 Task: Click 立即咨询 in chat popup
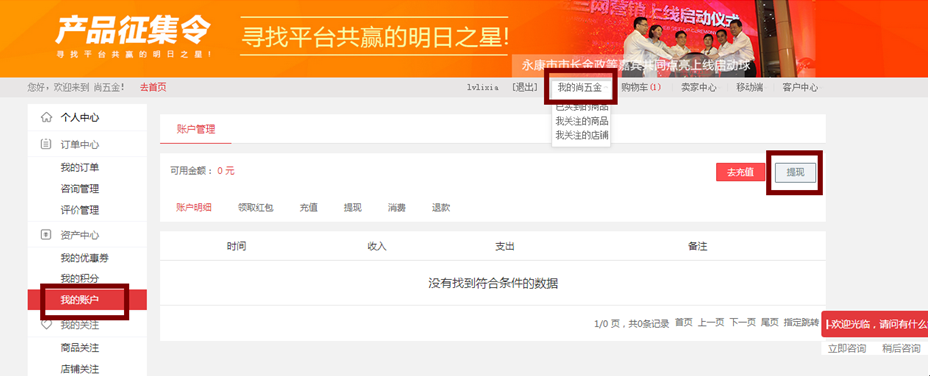(847, 348)
